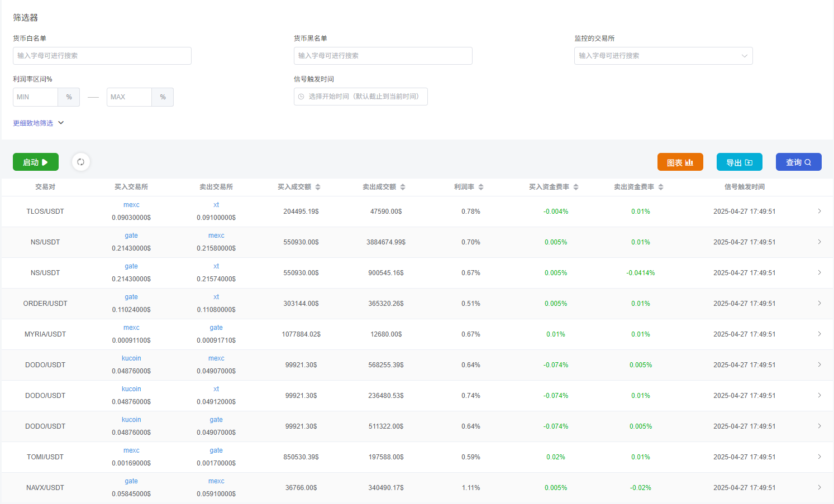Sort by 卖出资金费率 column sort icon

[661, 187]
